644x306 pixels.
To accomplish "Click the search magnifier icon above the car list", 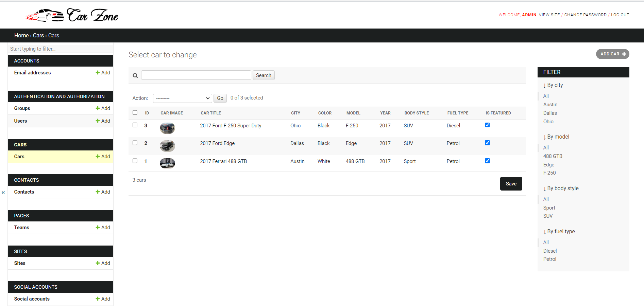I will tap(135, 75).
